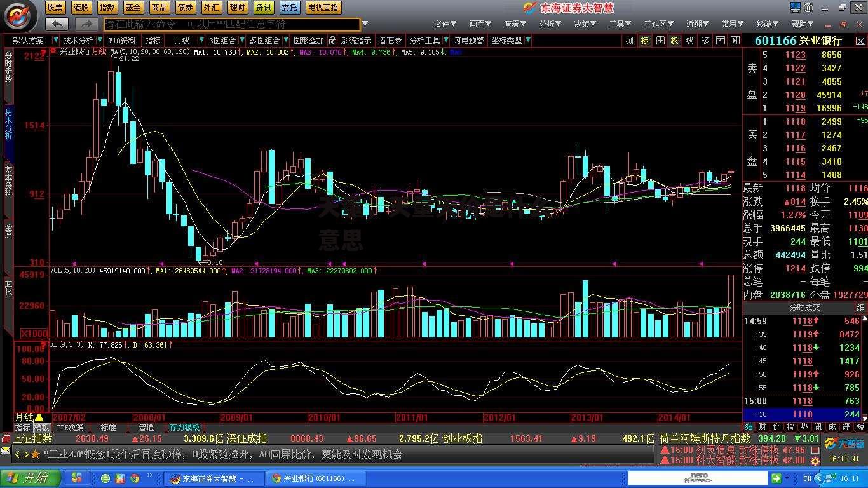This screenshot has width=868, height=488.
Task: Select the 线 line drawing icon
Action: point(689,40)
